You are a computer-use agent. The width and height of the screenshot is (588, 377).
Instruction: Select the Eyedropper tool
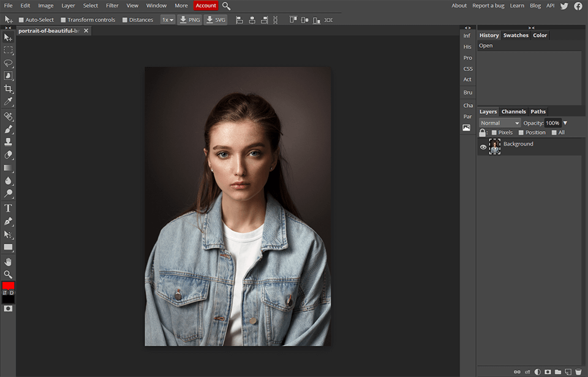9,101
